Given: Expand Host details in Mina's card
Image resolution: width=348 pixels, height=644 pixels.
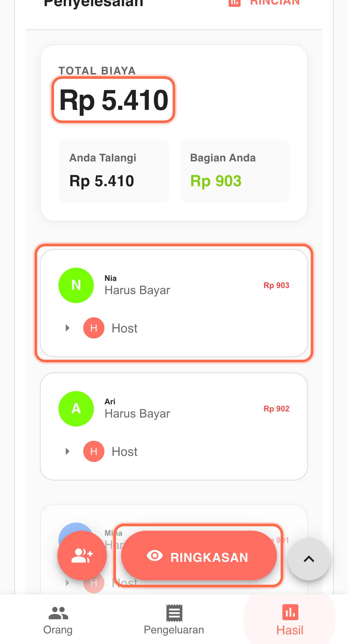Looking at the screenshot, I should coord(67,583).
